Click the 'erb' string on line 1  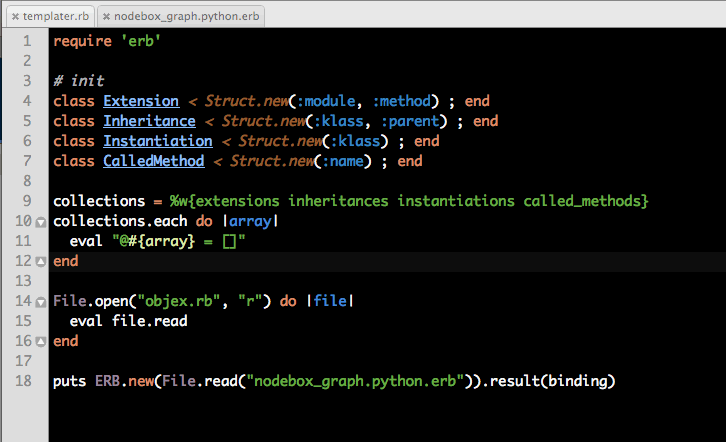click(x=141, y=41)
